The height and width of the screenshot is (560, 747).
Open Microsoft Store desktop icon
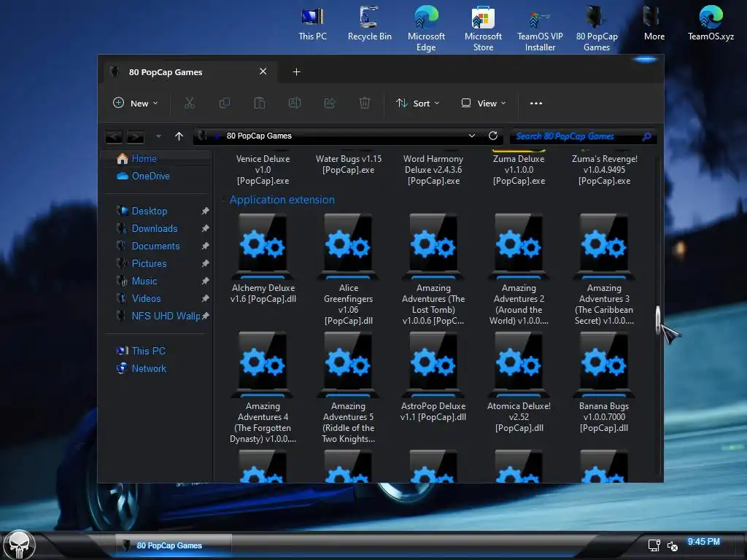point(483,28)
